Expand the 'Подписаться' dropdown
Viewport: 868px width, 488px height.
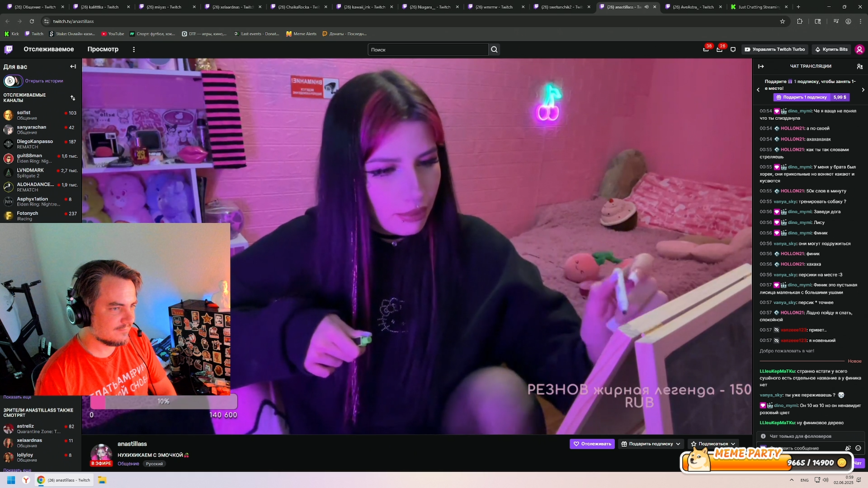[733, 444]
